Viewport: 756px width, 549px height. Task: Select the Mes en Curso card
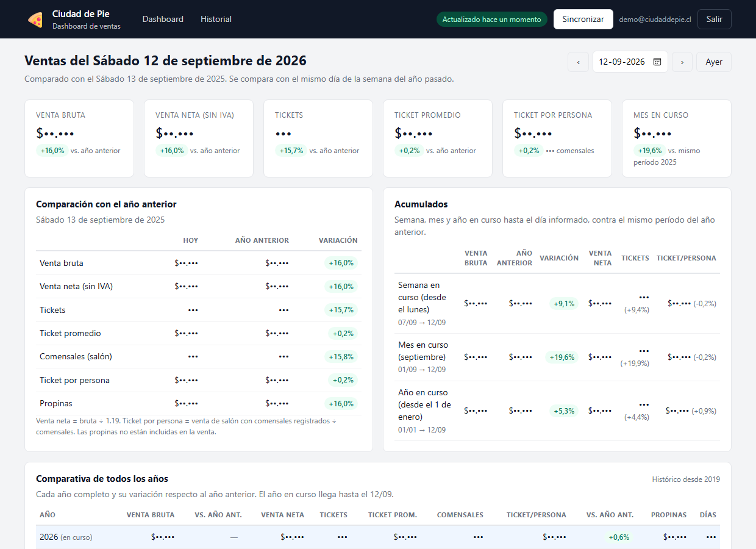[x=677, y=138]
